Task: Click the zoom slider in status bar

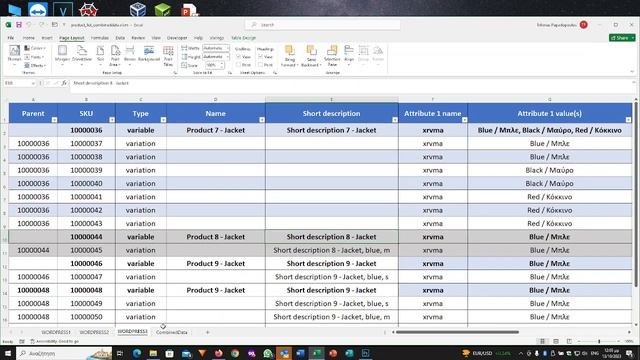Action: 599,341
